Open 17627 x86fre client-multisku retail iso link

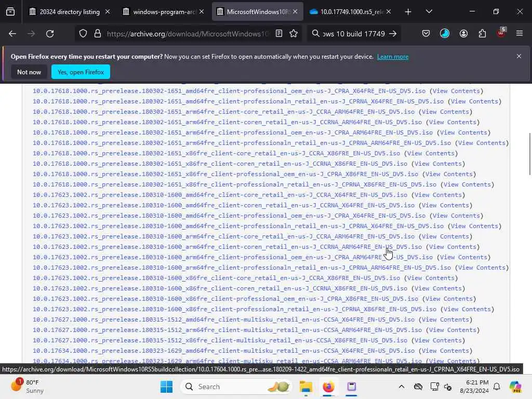click(x=220, y=340)
